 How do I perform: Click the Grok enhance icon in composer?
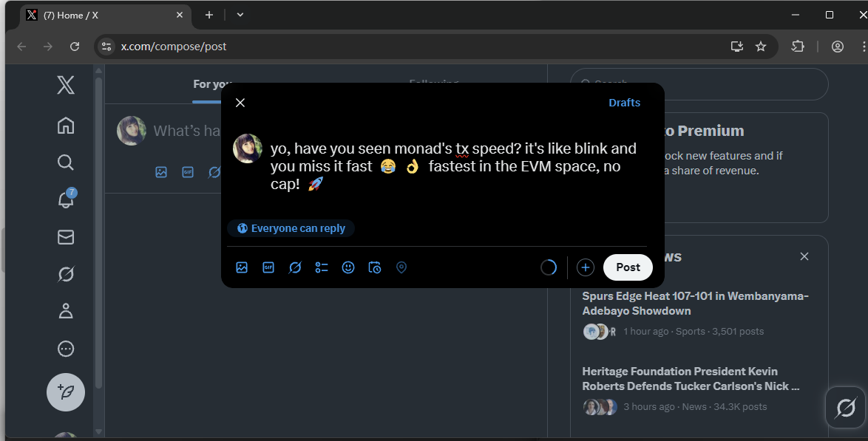coord(295,267)
